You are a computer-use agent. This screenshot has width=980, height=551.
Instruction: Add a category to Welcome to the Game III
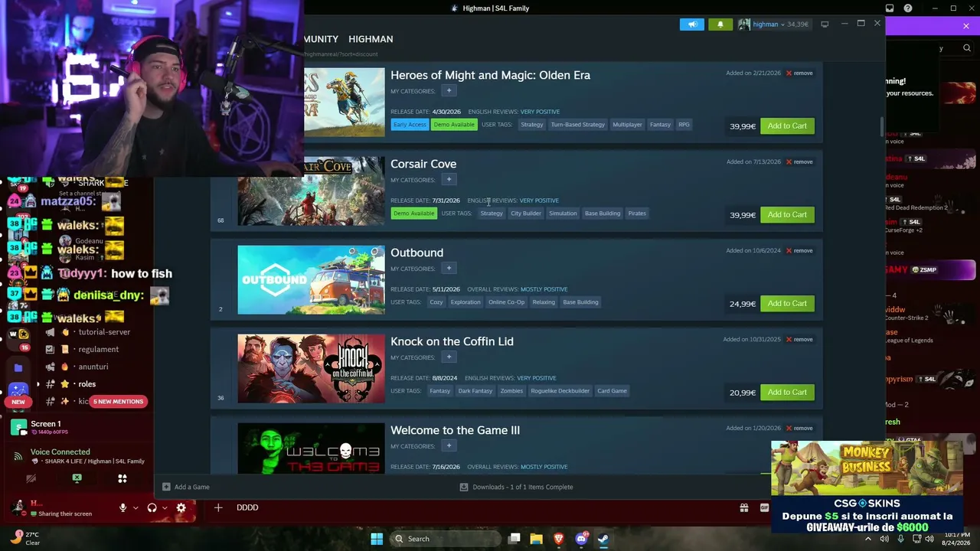[x=449, y=446]
